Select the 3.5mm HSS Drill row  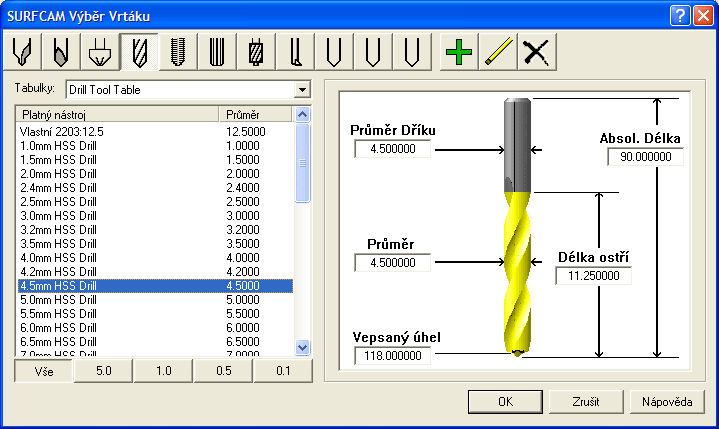pos(155,244)
